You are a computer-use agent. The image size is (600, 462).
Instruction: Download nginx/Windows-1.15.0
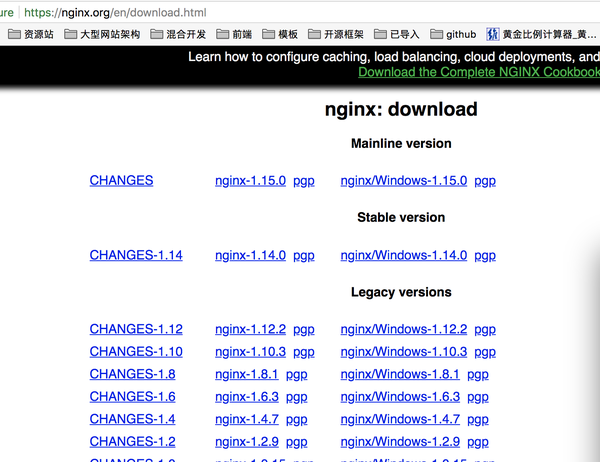404,181
